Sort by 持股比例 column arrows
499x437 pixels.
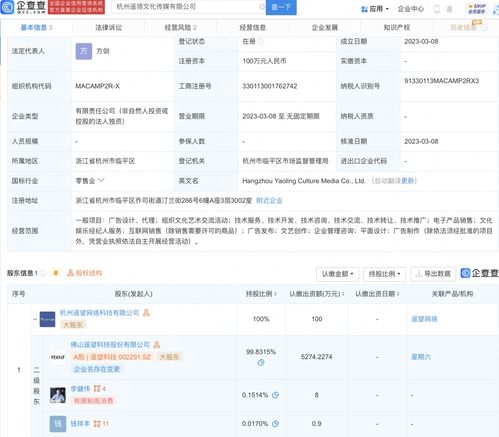click(x=275, y=294)
